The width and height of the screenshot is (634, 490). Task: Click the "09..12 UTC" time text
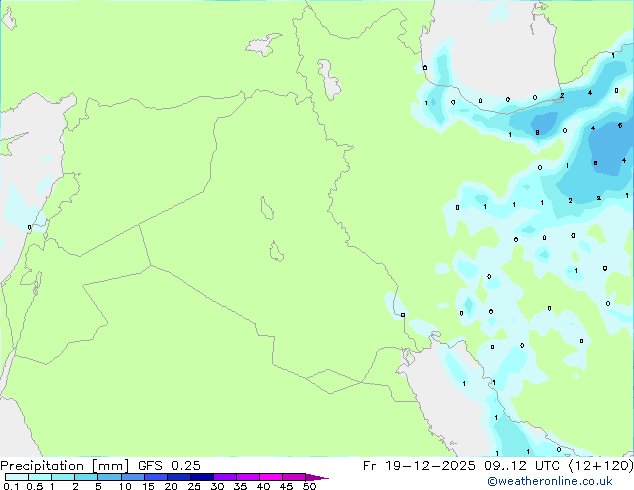(x=522, y=466)
